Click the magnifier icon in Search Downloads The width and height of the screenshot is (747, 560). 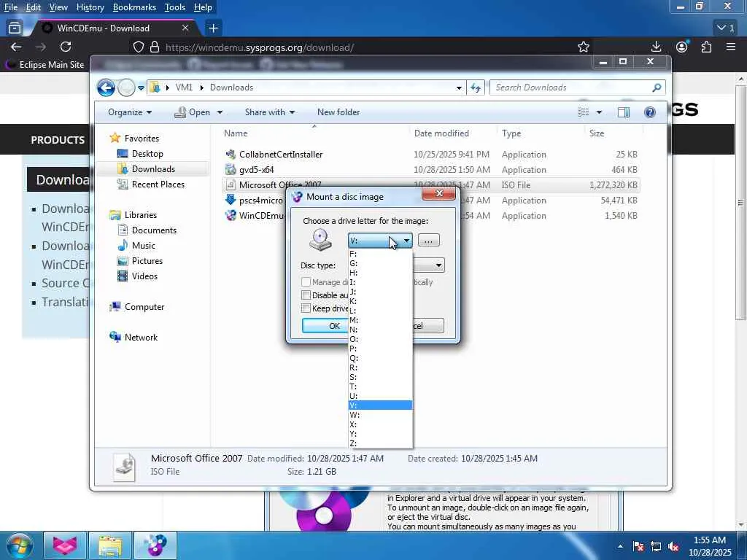(x=657, y=87)
